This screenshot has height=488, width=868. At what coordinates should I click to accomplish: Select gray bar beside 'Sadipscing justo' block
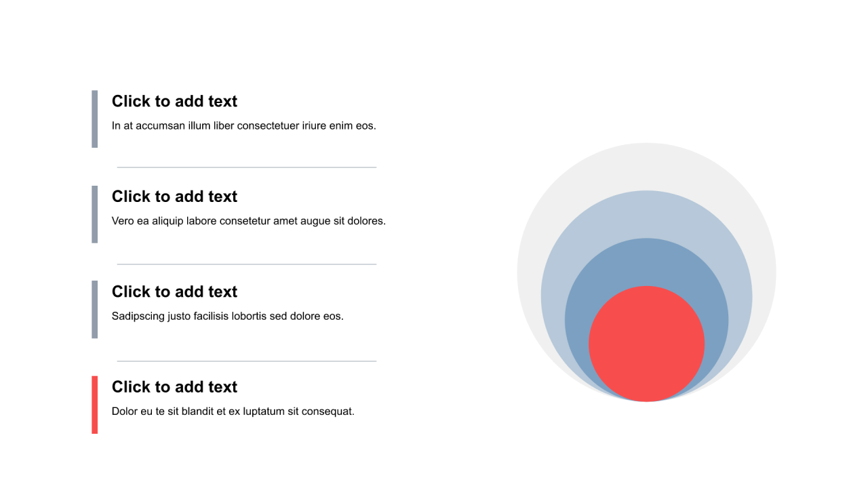point(95,310)
